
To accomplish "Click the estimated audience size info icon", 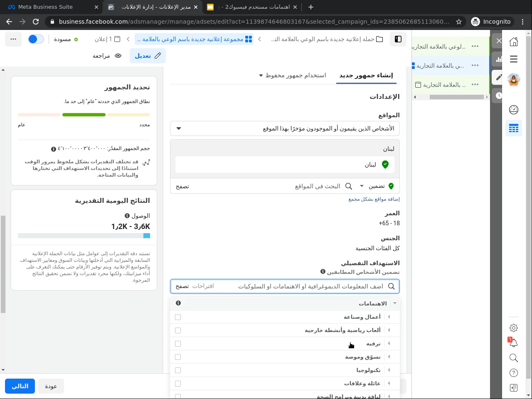I will [54, 149].
